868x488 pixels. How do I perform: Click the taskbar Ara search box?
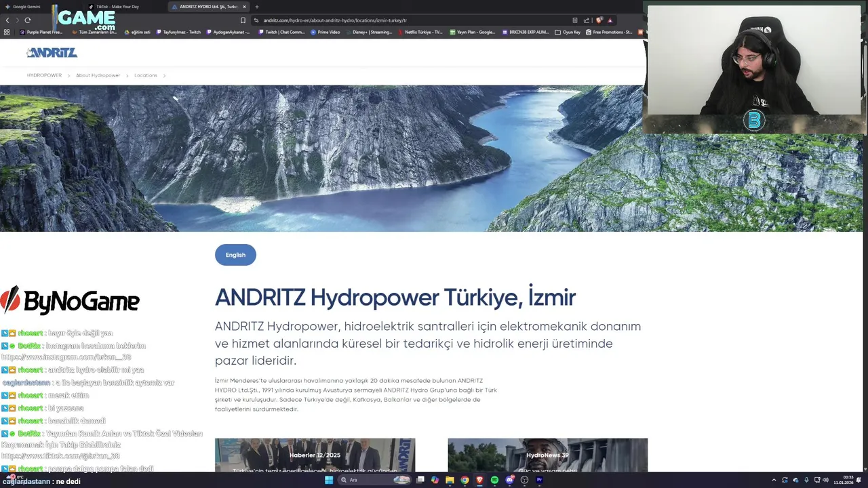[x=375, y=480]
